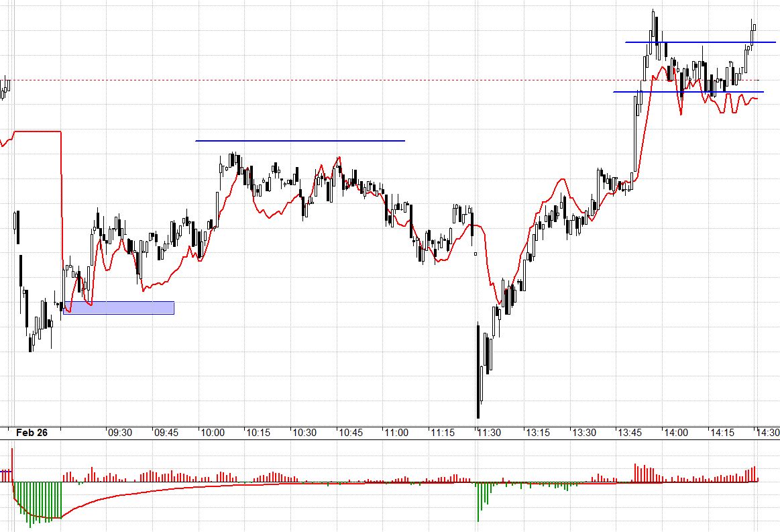Image resolution: width=780 pixels, height=532 pixels.
Task: Click the 09:45 time axis label
Action: [x=166, y=433]
